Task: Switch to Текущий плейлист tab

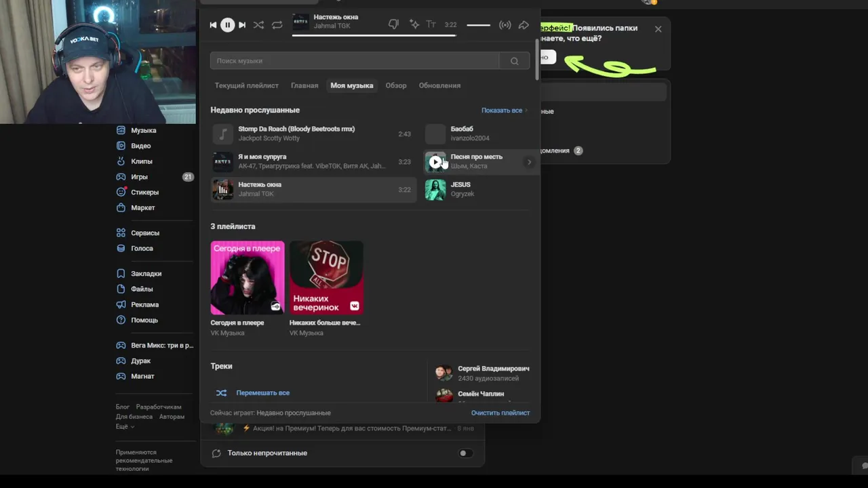Action: coord(247,85)
